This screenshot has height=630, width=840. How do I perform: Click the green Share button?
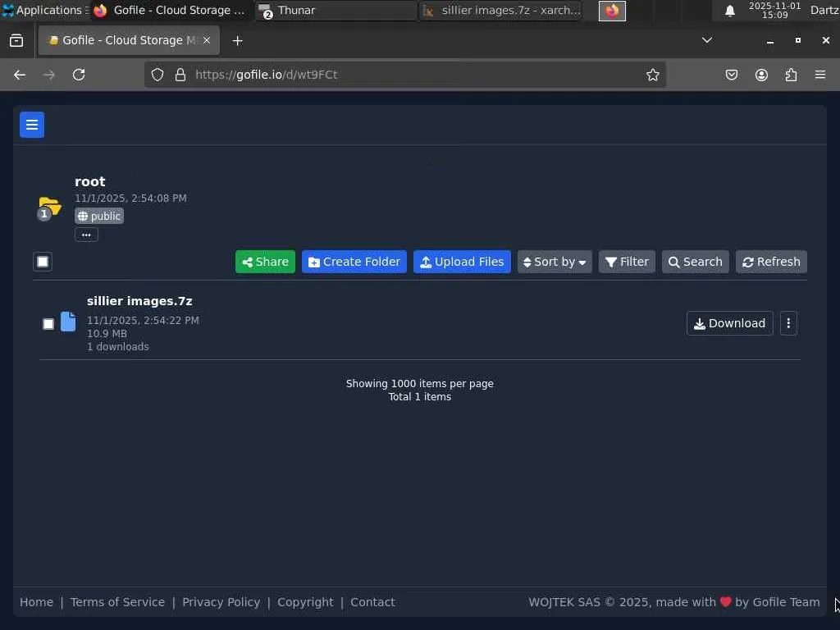265,262
